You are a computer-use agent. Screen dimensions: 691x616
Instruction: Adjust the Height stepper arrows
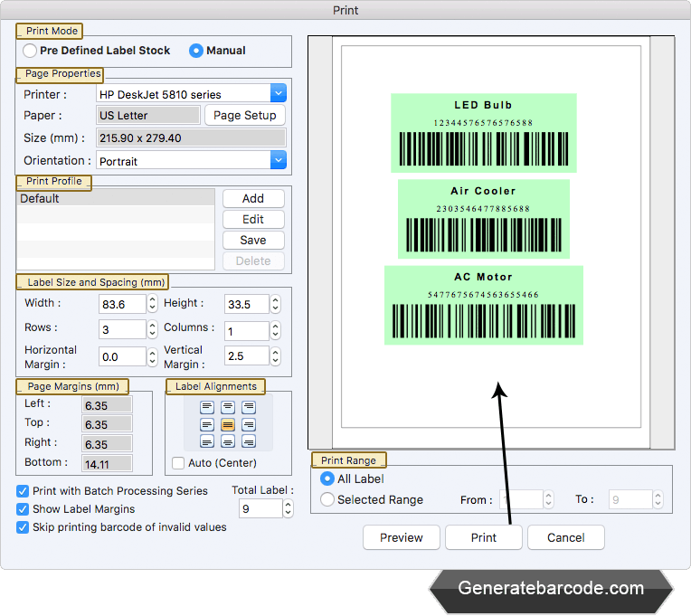click(275, 304)
